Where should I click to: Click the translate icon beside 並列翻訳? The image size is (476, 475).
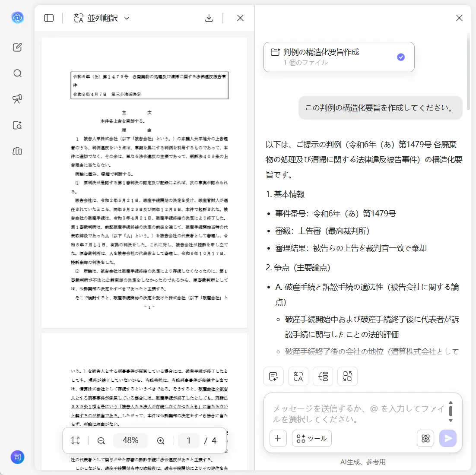[79, 18]
